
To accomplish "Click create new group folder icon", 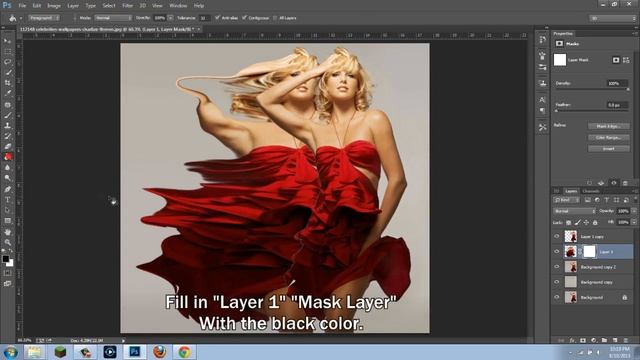I will (x=604, y=340).
